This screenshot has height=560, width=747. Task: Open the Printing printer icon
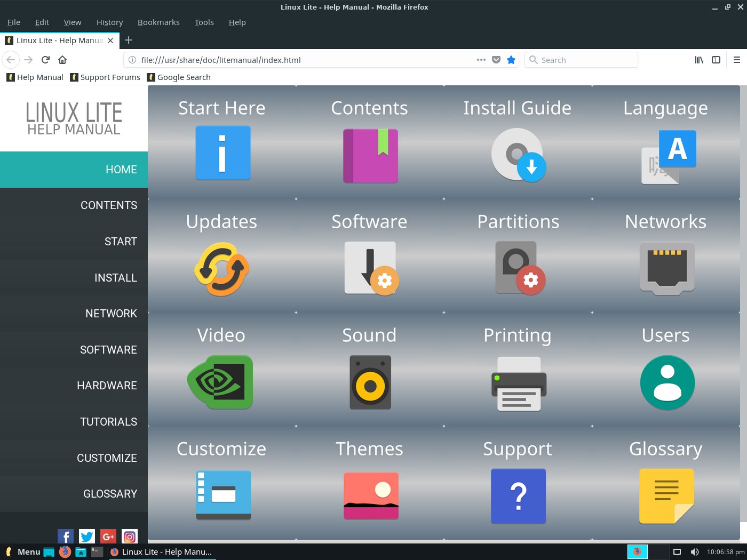coord(518,383)
